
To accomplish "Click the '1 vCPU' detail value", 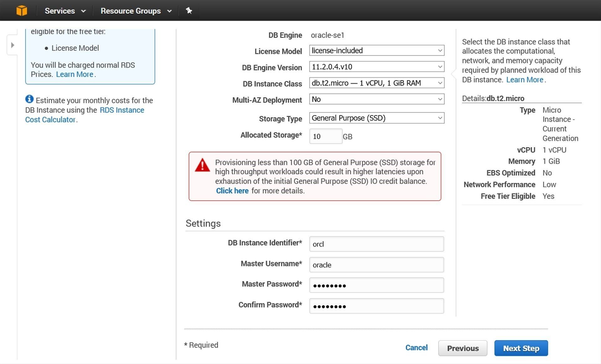I will click(x=554, y=150).
